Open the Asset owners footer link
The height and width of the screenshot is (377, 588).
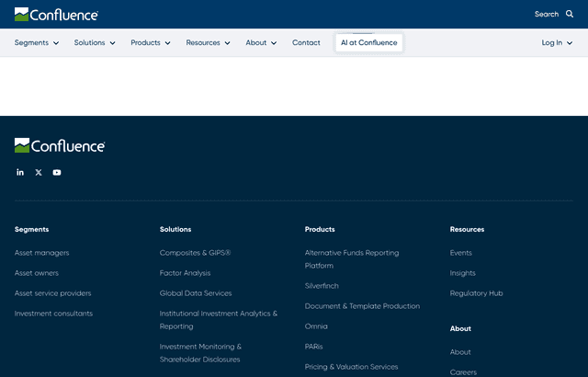coord(37,273)
